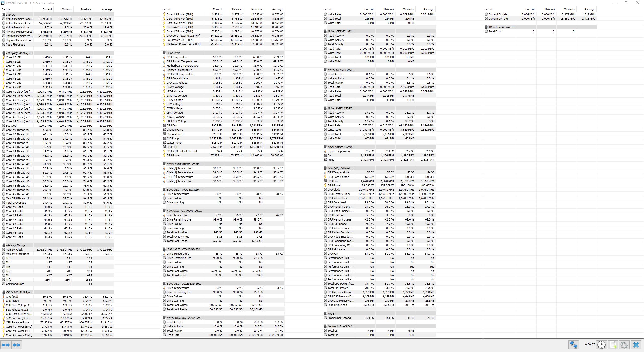The height and width of the screenshot is (352, 644).
Task: Select the Frames per Second row
Action: (x=339, y=318)
